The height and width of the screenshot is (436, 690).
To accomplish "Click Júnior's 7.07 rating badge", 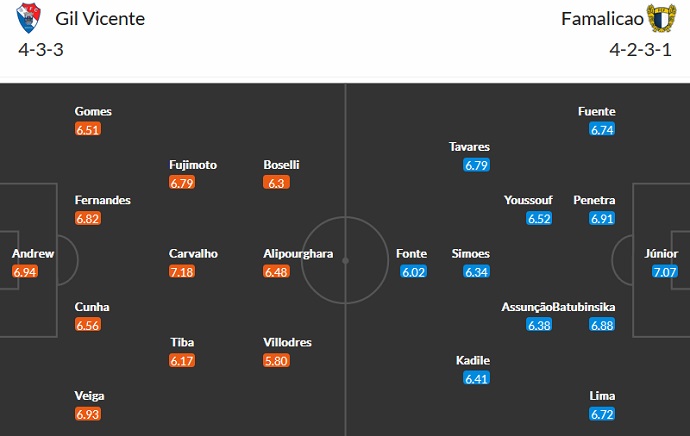I will 665,272.
